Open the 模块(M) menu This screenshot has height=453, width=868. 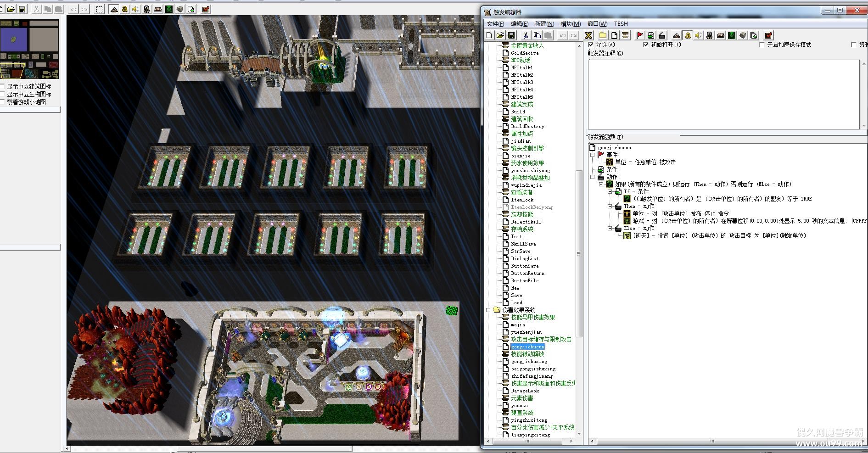click(x=571, y=24)
